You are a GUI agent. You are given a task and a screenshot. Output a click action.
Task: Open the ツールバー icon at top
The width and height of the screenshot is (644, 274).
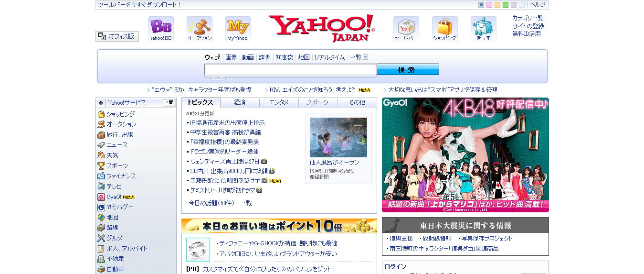coord(406,29)
